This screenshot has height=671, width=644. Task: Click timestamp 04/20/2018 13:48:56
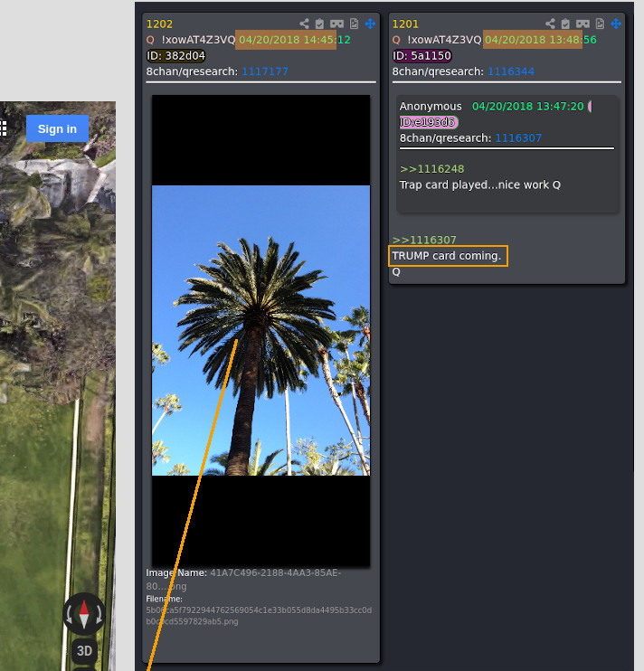[541, 40]
